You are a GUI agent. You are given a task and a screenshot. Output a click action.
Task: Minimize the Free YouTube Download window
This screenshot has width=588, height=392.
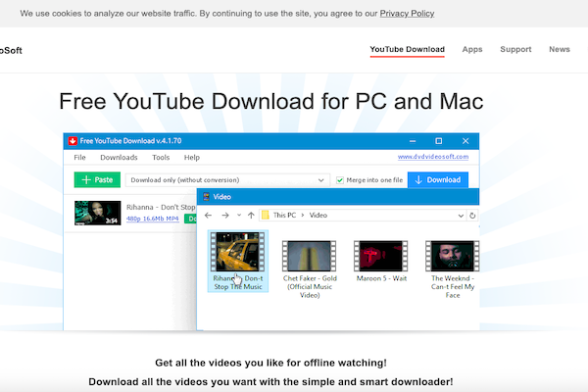(413, 141)
